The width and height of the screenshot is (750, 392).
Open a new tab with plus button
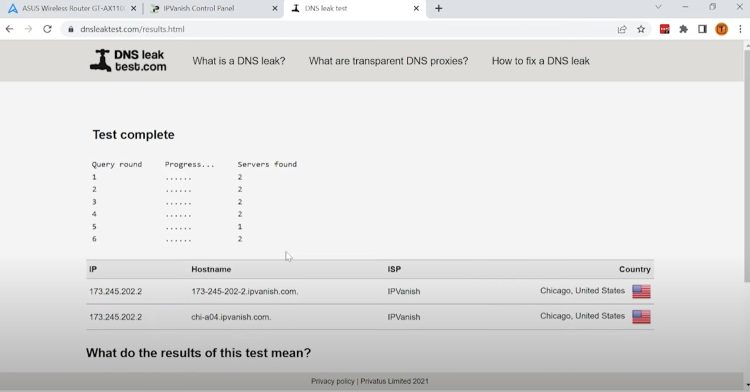(439, 8)
